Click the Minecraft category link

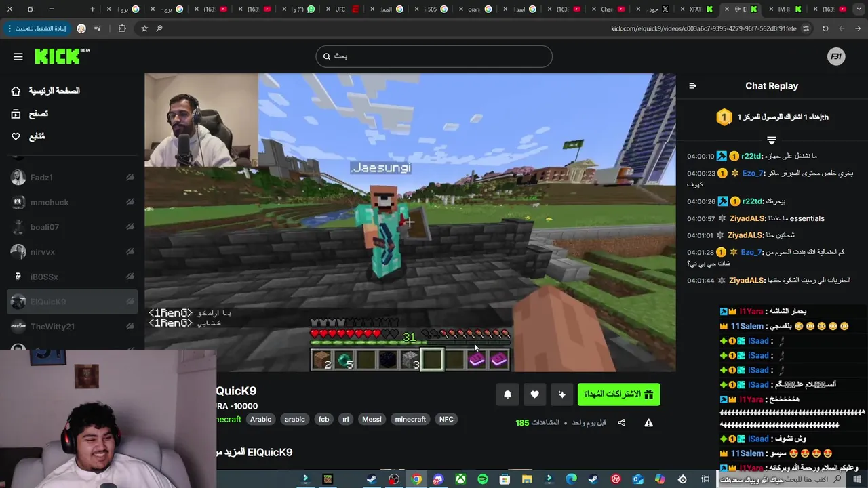(x=229, y=420)
